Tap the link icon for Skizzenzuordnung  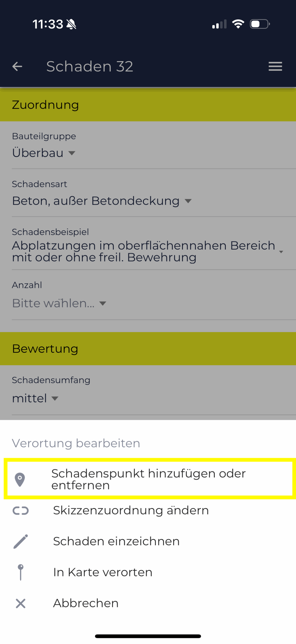click(x=21, y=510)
